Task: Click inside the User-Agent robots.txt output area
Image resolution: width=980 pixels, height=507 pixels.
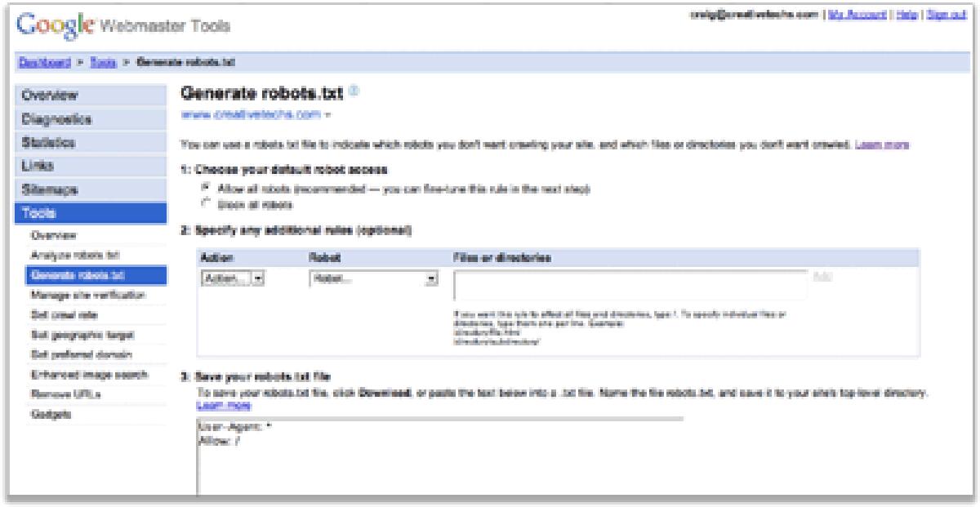Action: [441, 457]
